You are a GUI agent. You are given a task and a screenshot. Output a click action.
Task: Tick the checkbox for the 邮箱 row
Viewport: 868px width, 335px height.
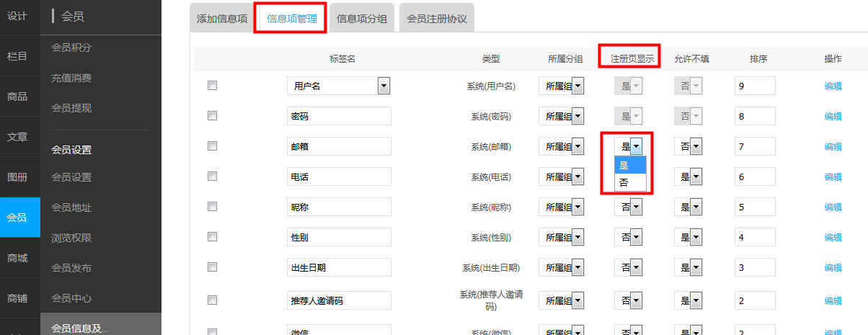pos(212,146)
